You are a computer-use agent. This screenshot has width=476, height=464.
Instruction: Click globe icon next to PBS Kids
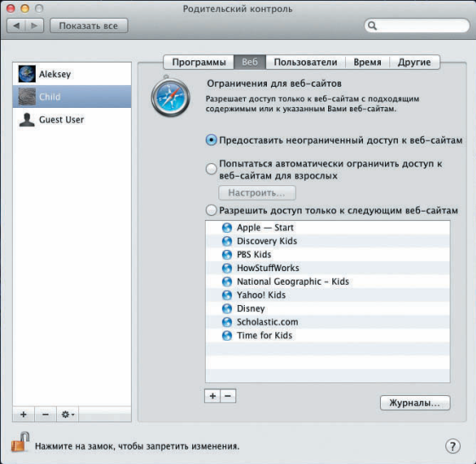tap(227, 255)
